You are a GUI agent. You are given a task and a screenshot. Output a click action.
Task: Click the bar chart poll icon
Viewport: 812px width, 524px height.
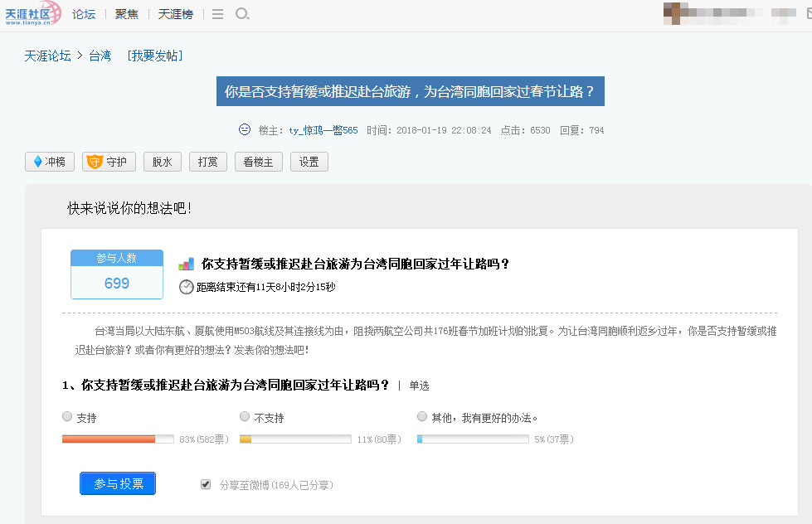pyautogui.click(x=186, y=264)
